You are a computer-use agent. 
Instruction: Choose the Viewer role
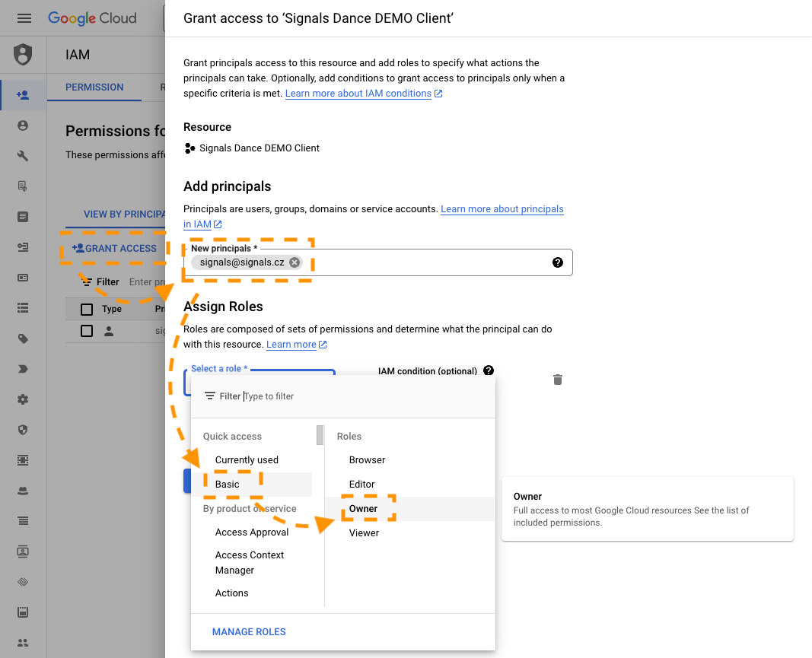[x=364, y=532]
